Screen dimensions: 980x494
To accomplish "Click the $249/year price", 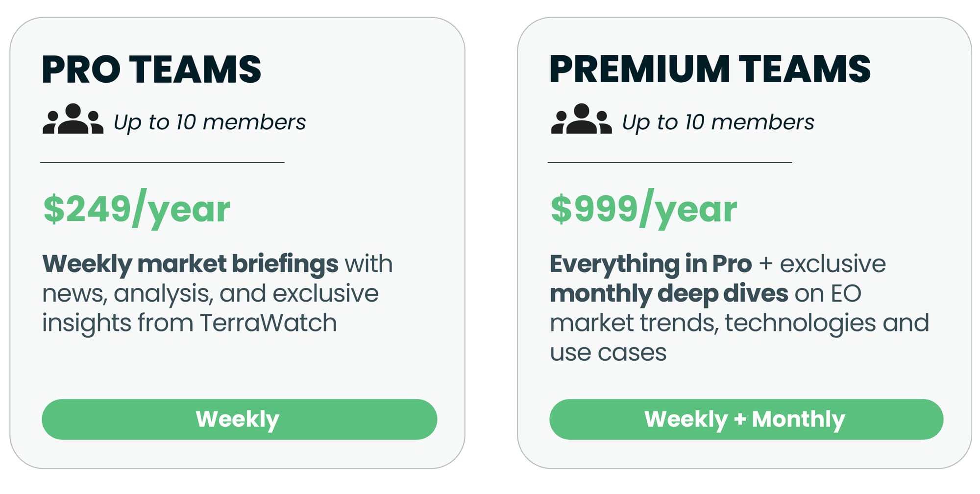I will (x=137, y=209).
